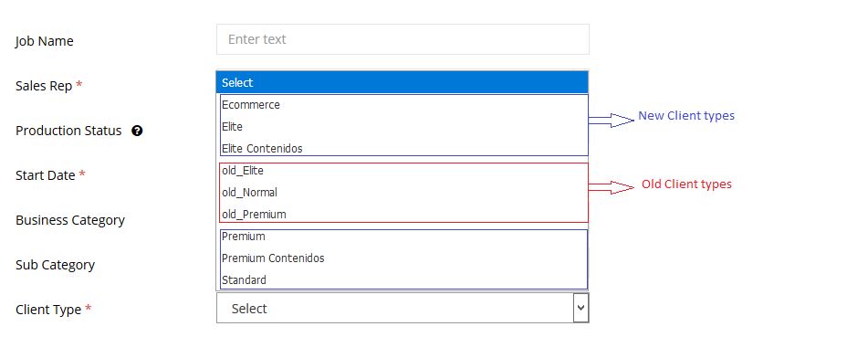Focus the Job Name text field
868x337 pixels.
point(403,39)
